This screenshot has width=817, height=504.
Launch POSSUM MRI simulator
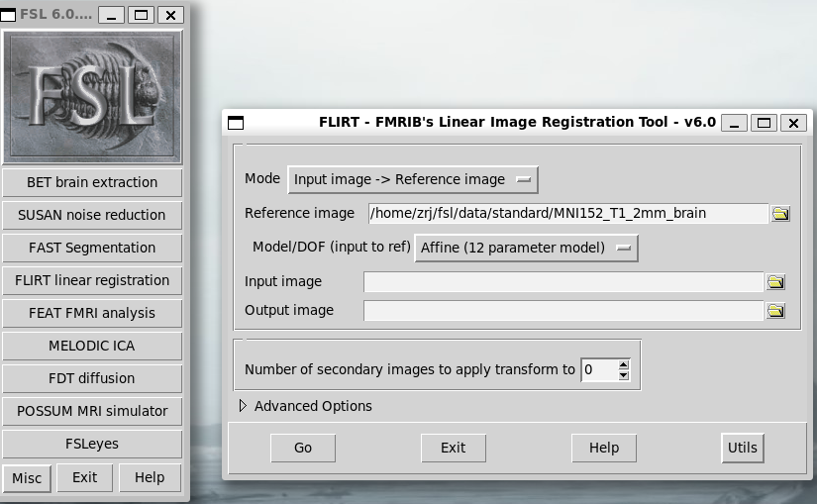92,411
